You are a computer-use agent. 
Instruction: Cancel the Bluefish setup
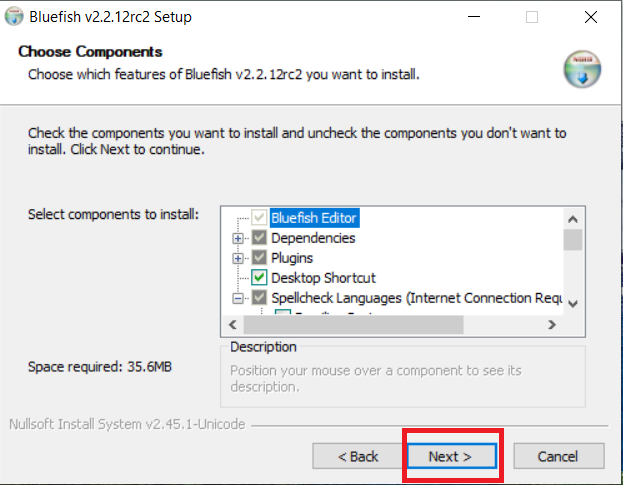559,456
